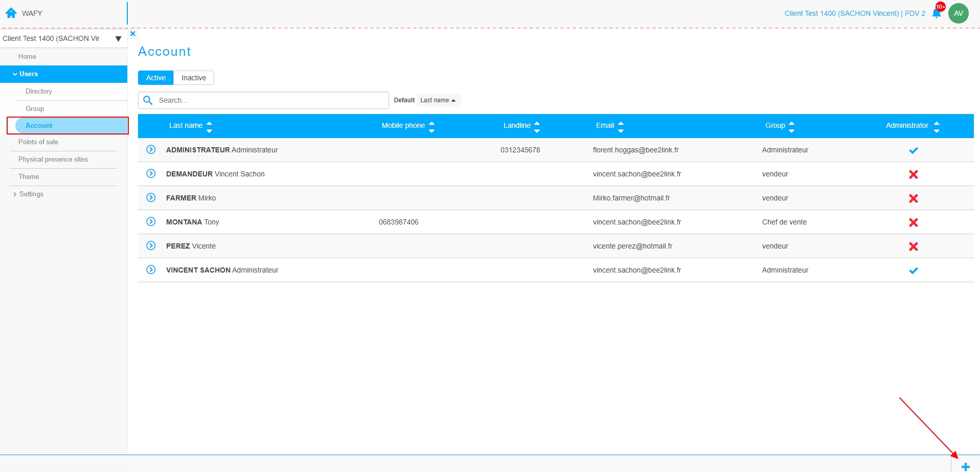Open Physical presence sites in sidebar

[53, 160]
